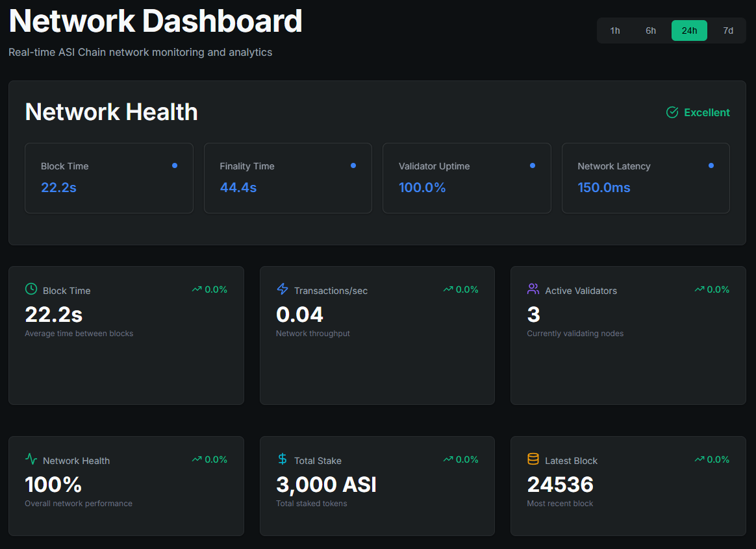Click the Excellent status checkmark icon

coord(672,112)
